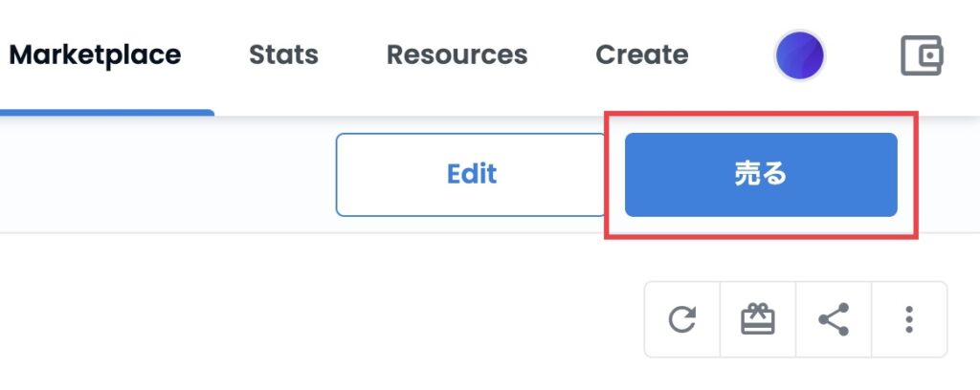Viewport: 980px width, 390px height.
Task: Click the round purple profile avatar
Action: coord(799,55)
